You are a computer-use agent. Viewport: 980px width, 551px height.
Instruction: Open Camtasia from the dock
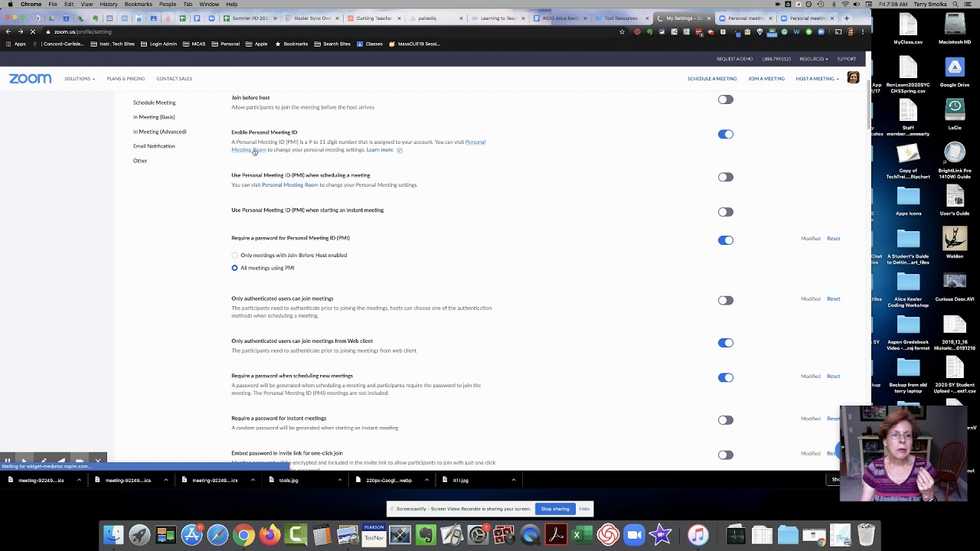coord(296,534)
